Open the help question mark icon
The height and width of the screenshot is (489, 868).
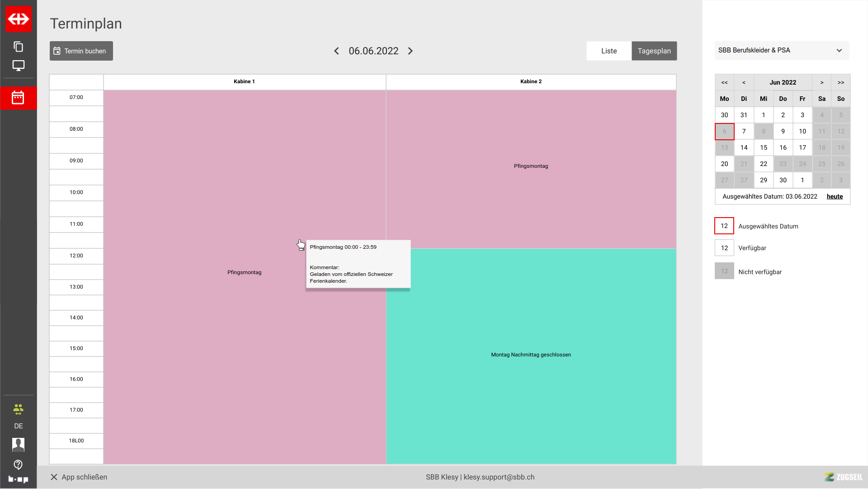click(18, 465)
